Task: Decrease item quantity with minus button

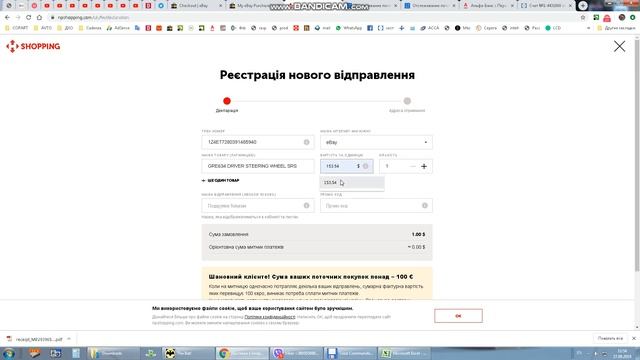Action: 412,166
